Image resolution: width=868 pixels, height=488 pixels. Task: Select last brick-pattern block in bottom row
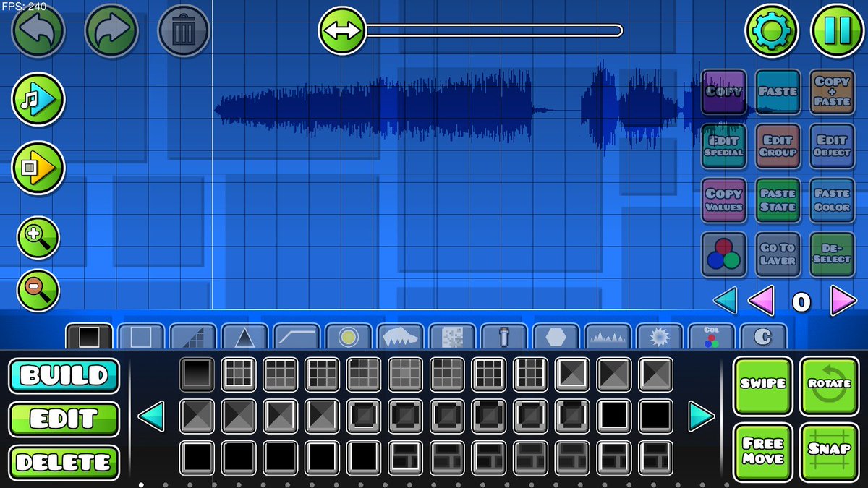[x=657, y=458]
